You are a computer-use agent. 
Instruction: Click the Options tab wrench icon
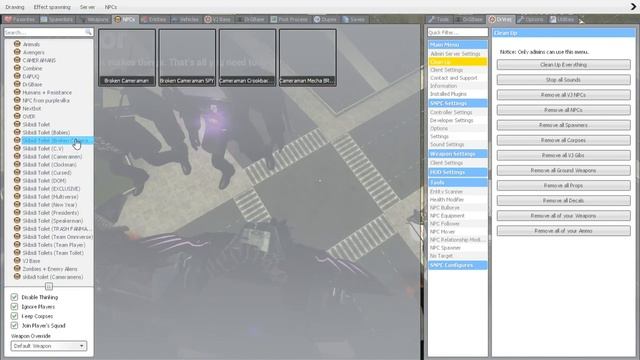coord(521,19)
